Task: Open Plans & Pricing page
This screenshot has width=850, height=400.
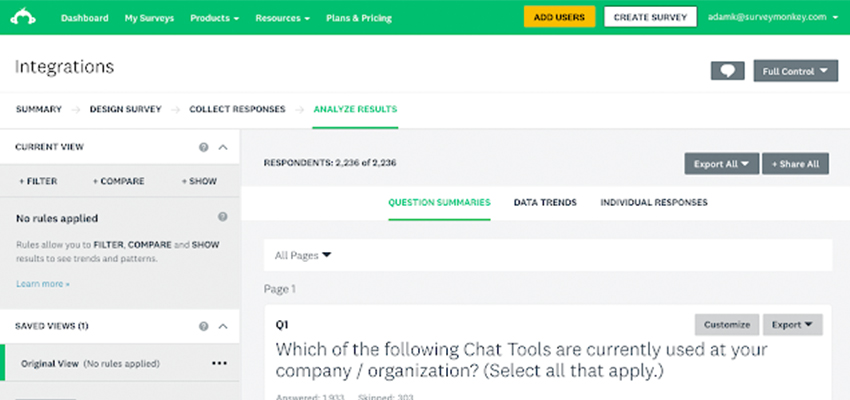Action: coord(359,18)
